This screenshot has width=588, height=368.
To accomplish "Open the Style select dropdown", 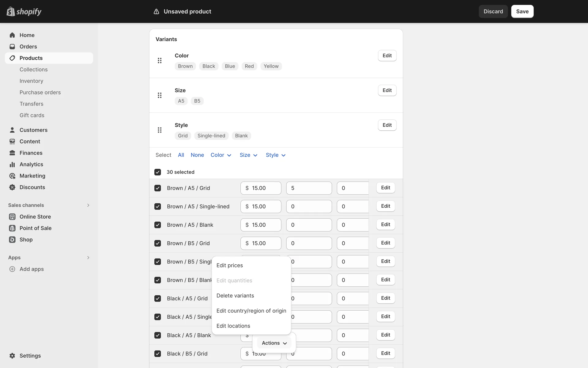I will pos(276,155).
